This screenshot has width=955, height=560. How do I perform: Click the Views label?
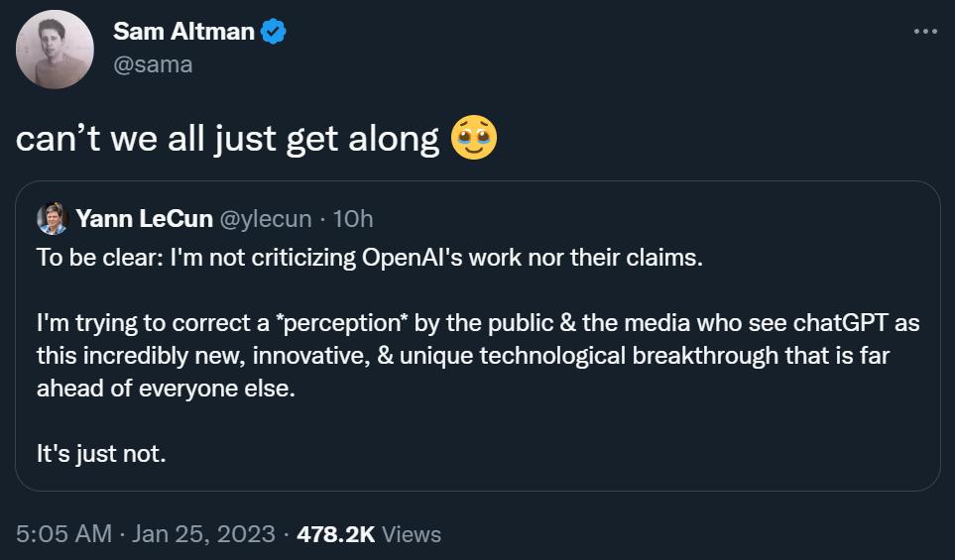[x=411, y=534]
